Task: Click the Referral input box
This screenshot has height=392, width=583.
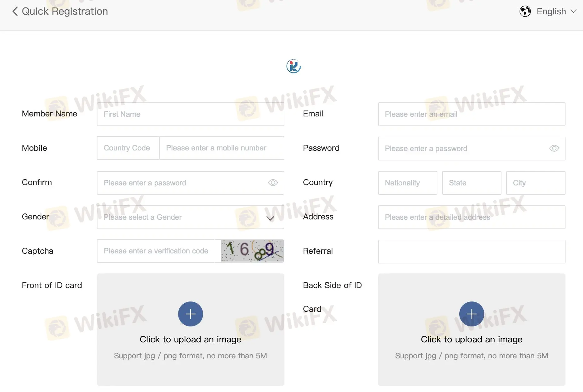Action: [471, 251]
